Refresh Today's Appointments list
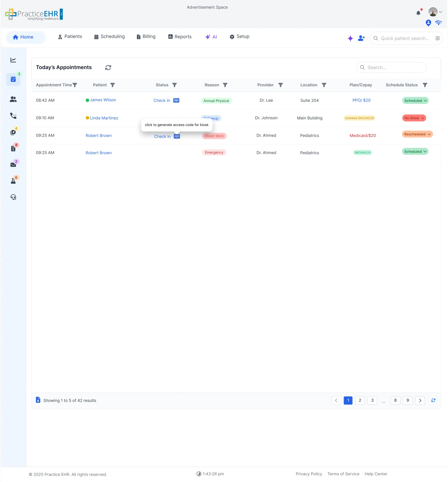This screenshot has height=482, width=448. [x=108, y=67]
